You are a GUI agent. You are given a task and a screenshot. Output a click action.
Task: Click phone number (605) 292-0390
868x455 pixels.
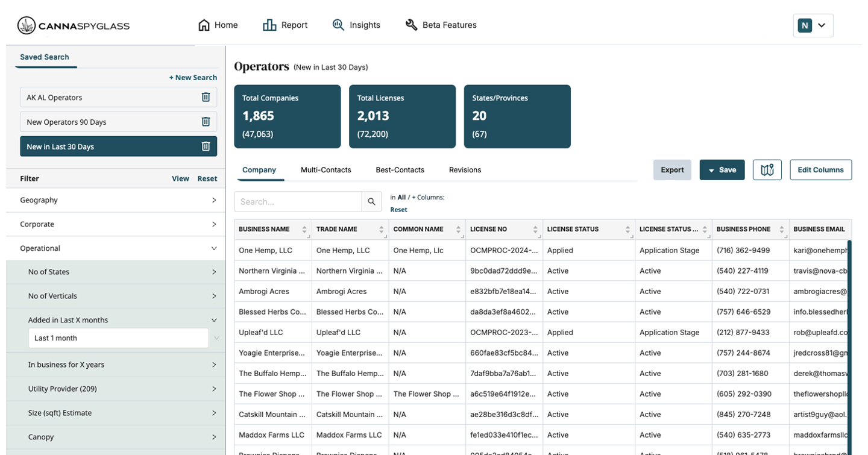coord(744,394)
